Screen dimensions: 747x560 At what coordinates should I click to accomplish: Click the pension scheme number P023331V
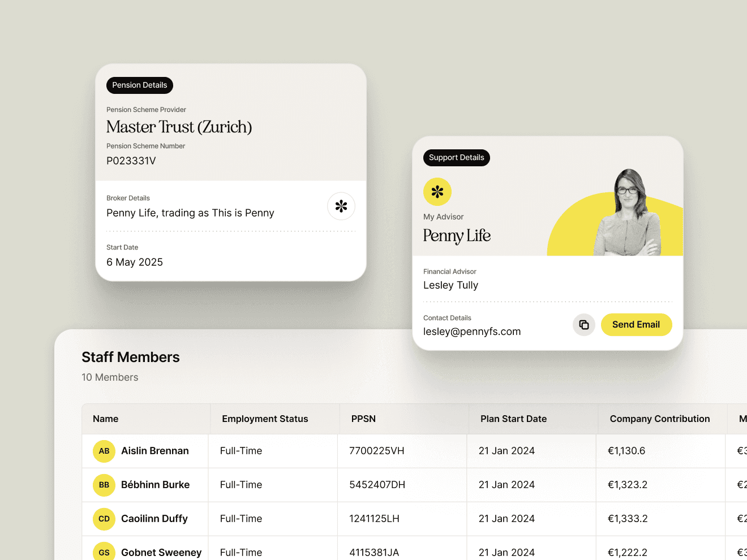tap(131, 161)
